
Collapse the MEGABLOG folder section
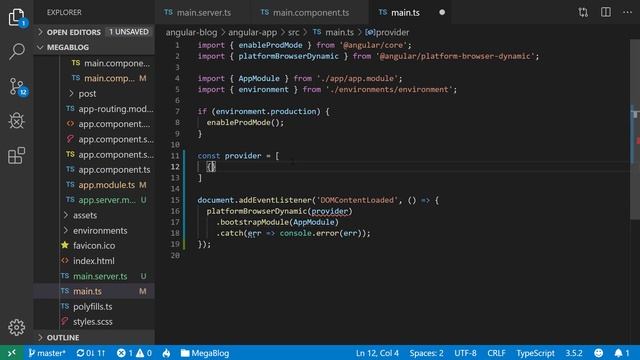click(68, 47)
